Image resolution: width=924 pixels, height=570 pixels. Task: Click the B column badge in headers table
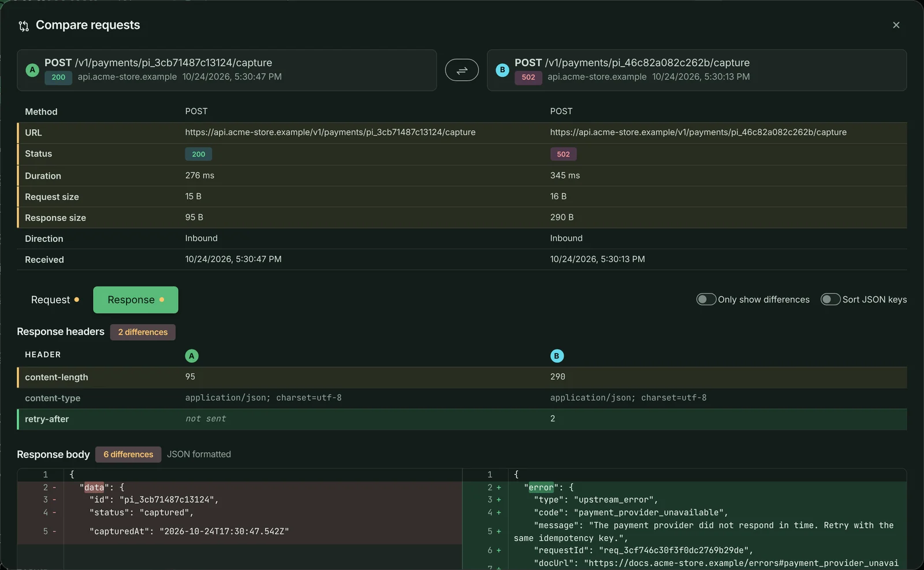(557, 356)
